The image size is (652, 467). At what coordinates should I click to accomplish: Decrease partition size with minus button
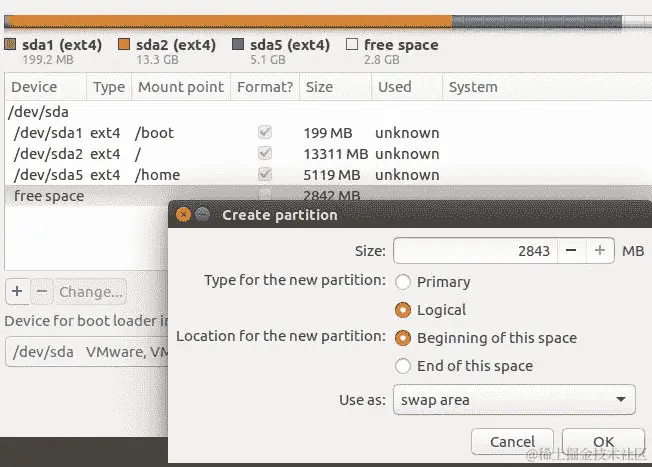[x=571, y=250]
